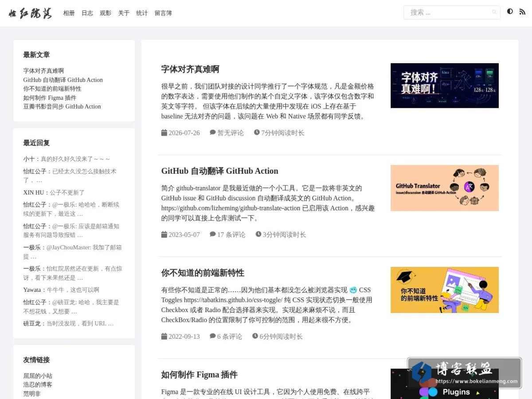Click comment bubble icon beside 暂无评论

pyautogui.click(x=213, y=133)
